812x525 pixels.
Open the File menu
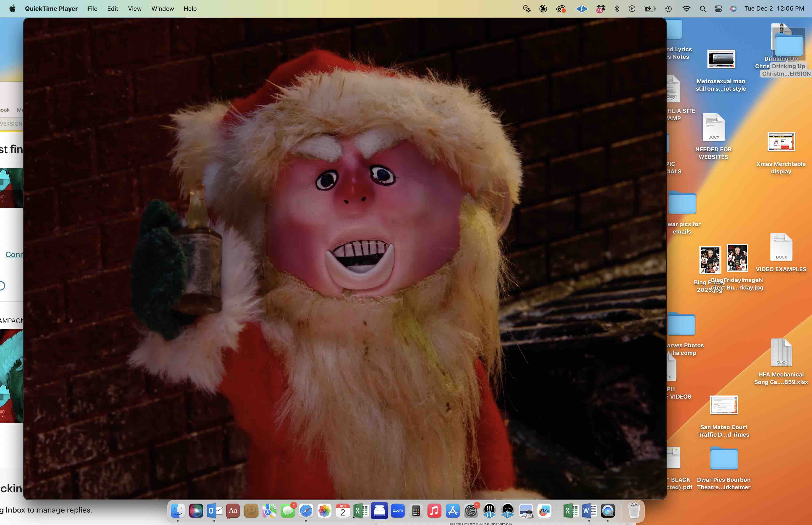(x=92, y=8)
